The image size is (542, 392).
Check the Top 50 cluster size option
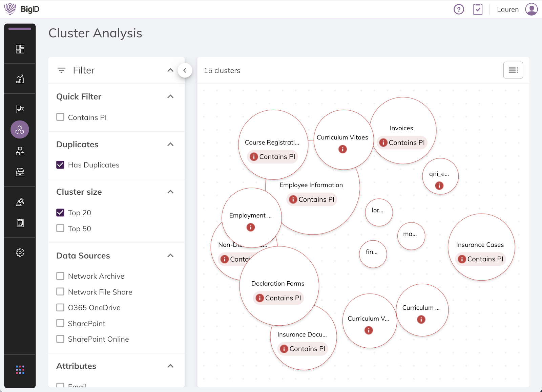click(x=60, y=228)
